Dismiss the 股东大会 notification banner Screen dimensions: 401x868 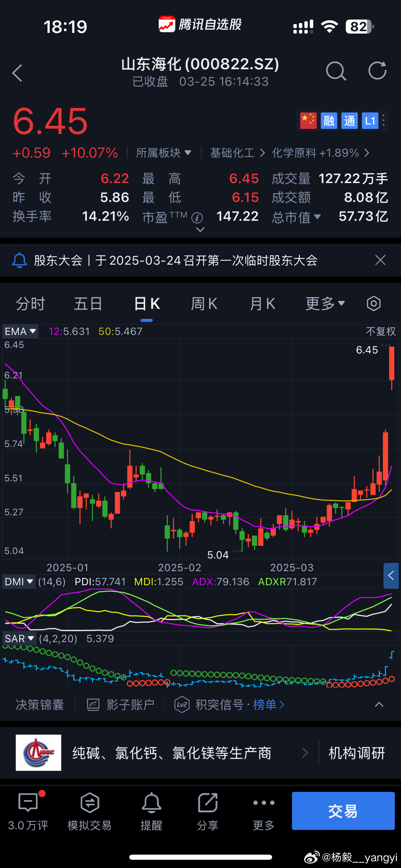click(x=380, y=260)
